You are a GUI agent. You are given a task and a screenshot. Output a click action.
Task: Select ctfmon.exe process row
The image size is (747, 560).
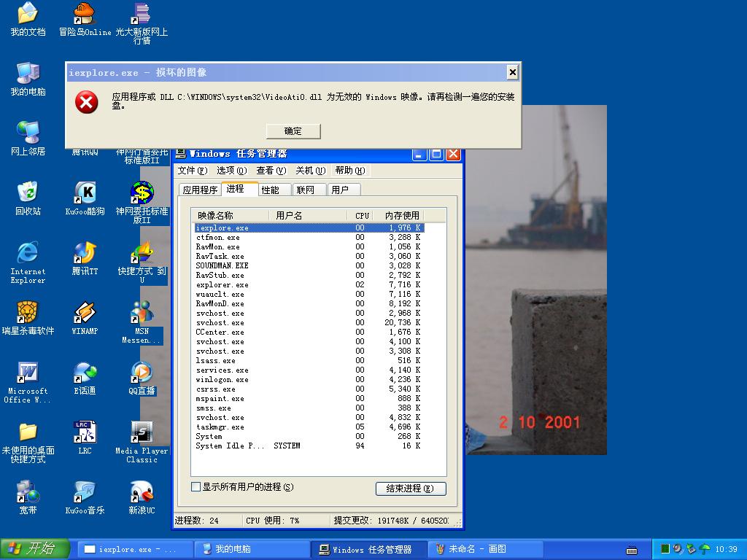(x=309, y=238)
